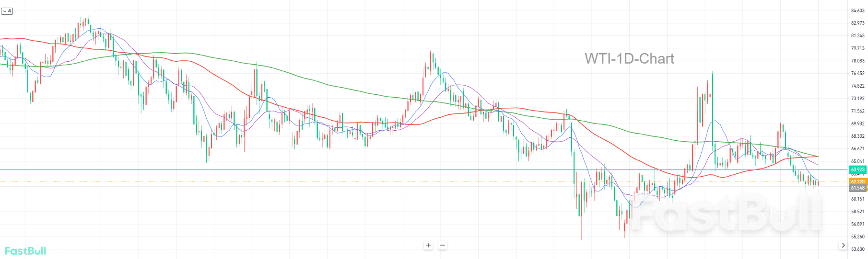Viewport: 868px width, 259px height.
Task: Click the 84.603 price axis label
Action: pyautogui.click(x=857, y=11)
